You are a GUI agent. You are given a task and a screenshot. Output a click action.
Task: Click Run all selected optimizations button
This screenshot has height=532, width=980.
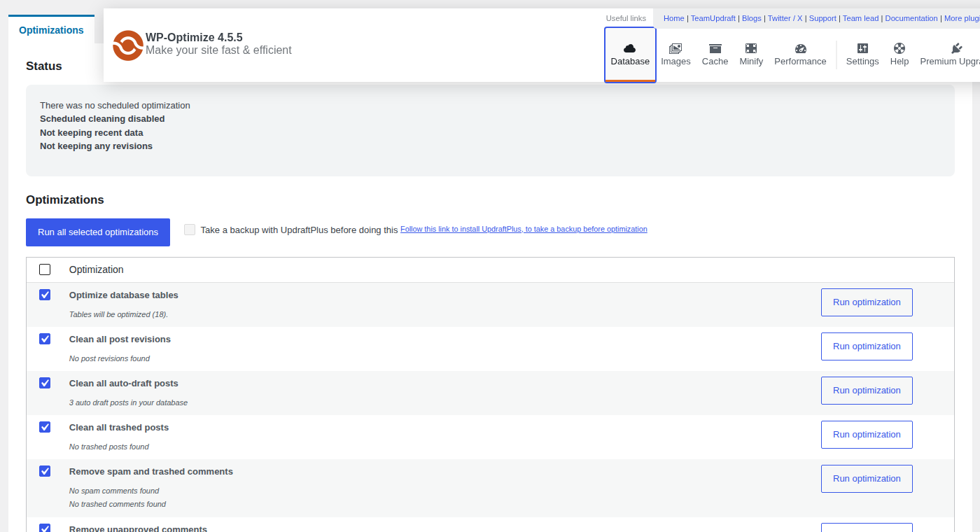(x=98, y=232)
